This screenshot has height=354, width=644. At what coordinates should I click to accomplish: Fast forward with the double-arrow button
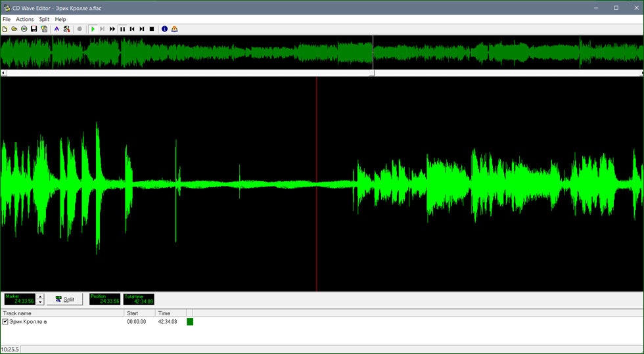coord(112,29)
